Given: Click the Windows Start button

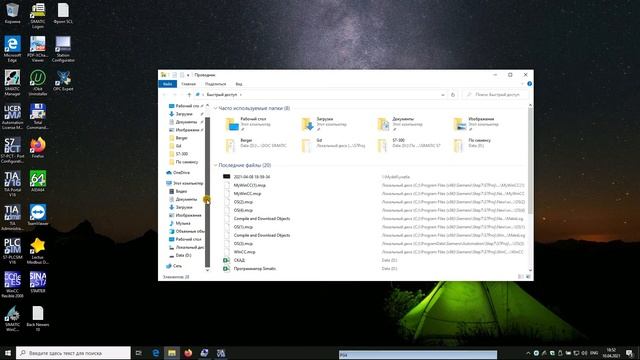Looking at the screenshot, I should pos(8,353).
